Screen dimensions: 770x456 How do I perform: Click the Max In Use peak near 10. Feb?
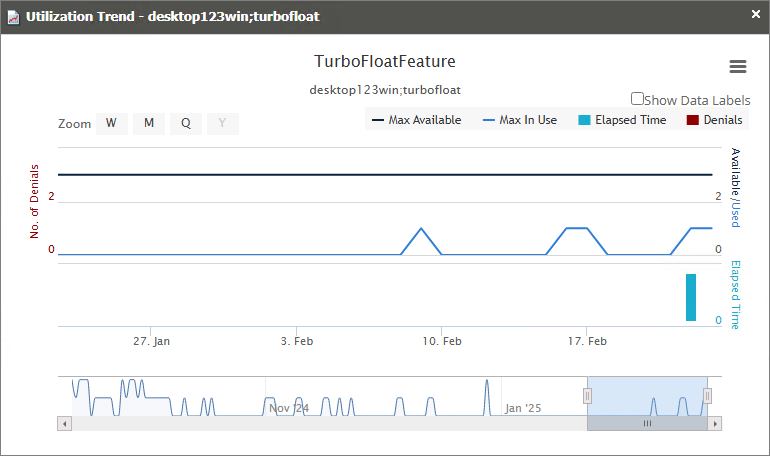click(421, 228)
